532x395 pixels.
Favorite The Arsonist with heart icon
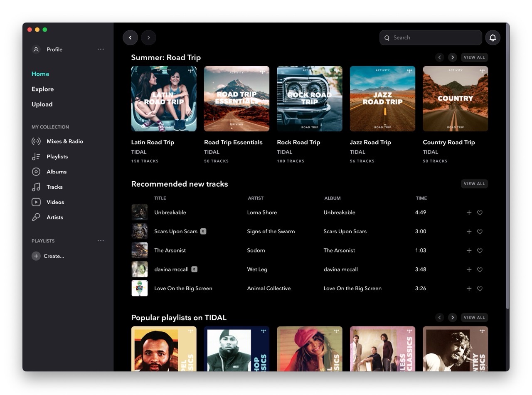[480, 251]
